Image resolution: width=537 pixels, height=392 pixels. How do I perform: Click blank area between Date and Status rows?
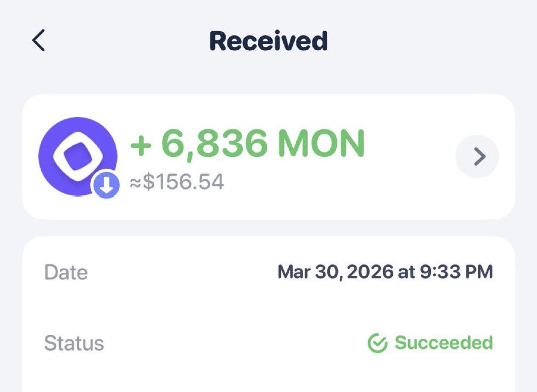[268, 308]
